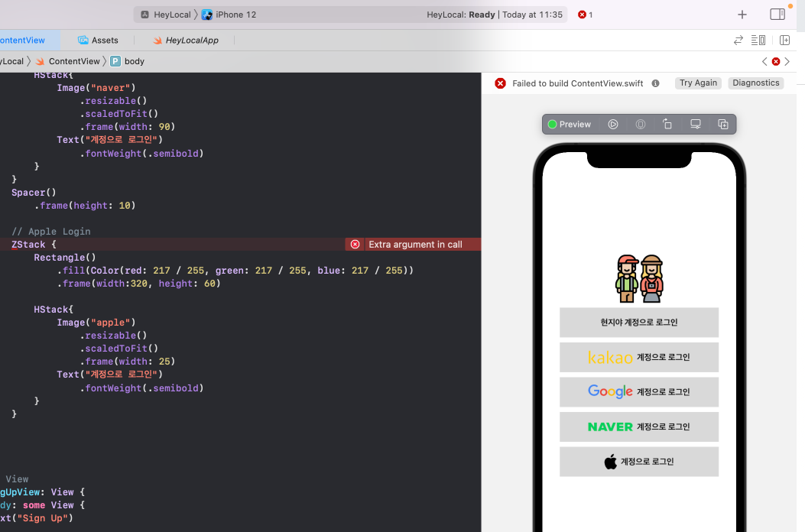Click the 현지야 계정으로 로그인 button in preview

[x=638, y=323]
